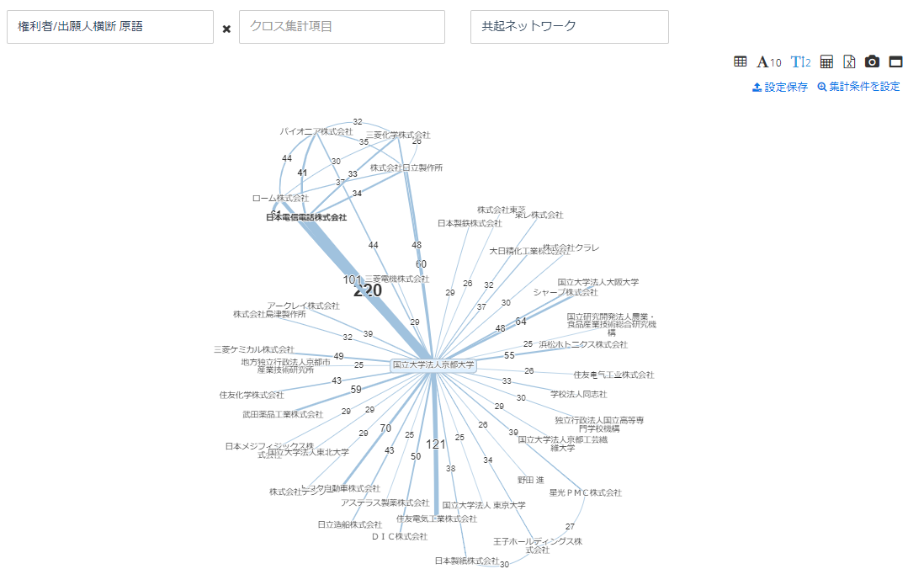The image size is (924, 585).
Task: Export data via the Excel file icon
Action: point(850,61)
